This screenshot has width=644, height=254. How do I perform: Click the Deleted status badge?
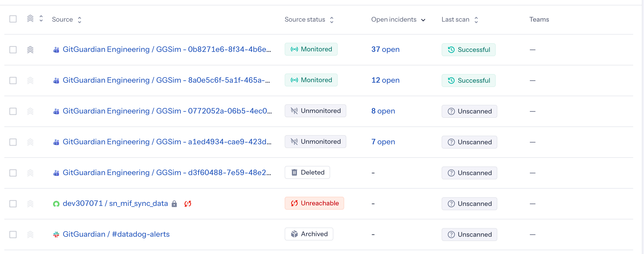pos(307,172)
